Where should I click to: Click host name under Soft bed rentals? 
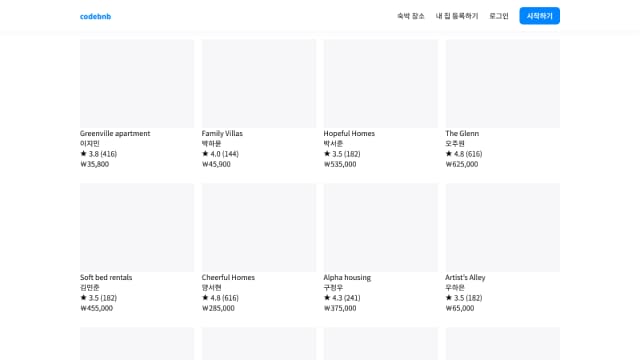(90, 288)
